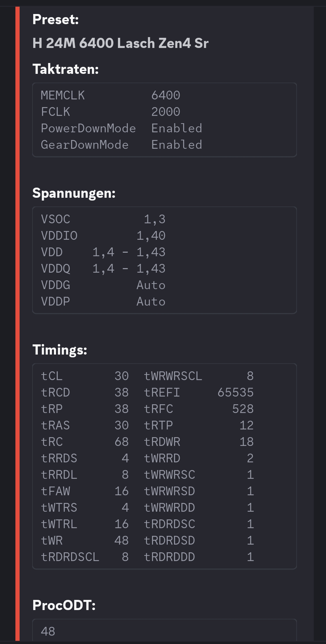
Task: Click the preset title H 24M 6400 Lasch Zen4 Sr
Action: point(120,43)
